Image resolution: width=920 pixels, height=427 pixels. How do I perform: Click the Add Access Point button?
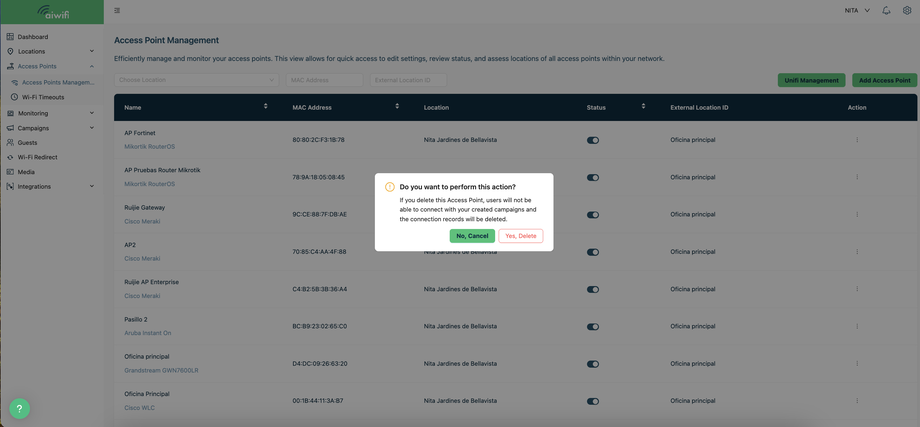(884, 80)
